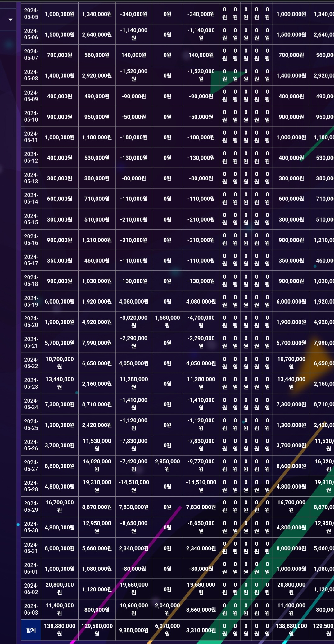This screenshot has width=334, height=644.
Task: Click date cell 2024-05-09
Action: (31, 96)
